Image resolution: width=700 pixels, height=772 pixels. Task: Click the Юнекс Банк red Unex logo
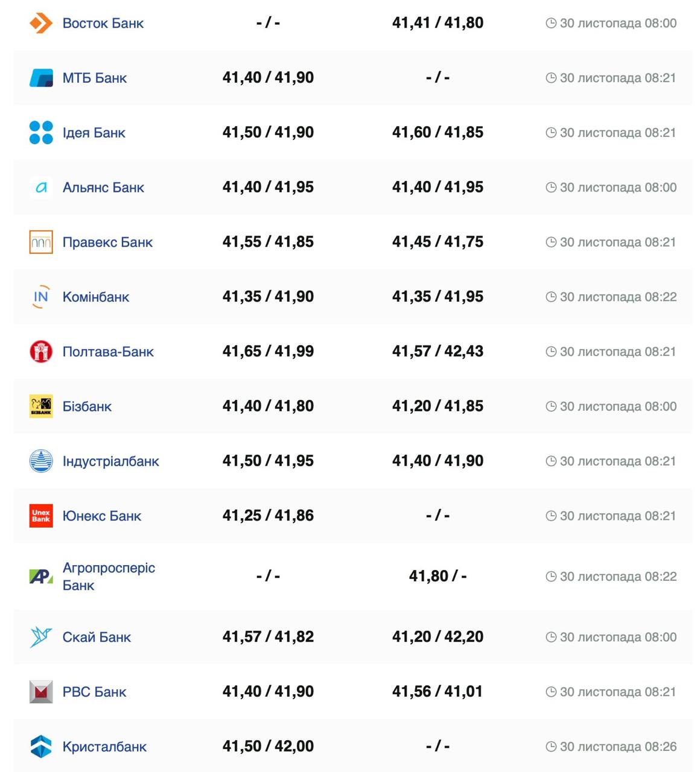40,516
